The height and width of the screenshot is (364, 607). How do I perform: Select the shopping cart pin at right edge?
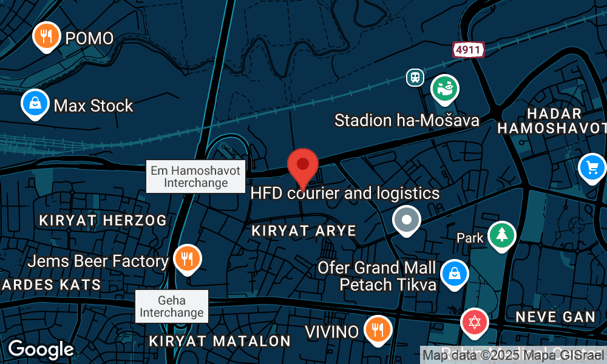coord(592,169)
